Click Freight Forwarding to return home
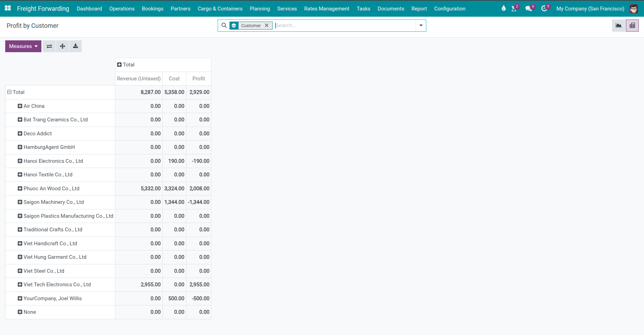644x335 pixels. (43, 9)
